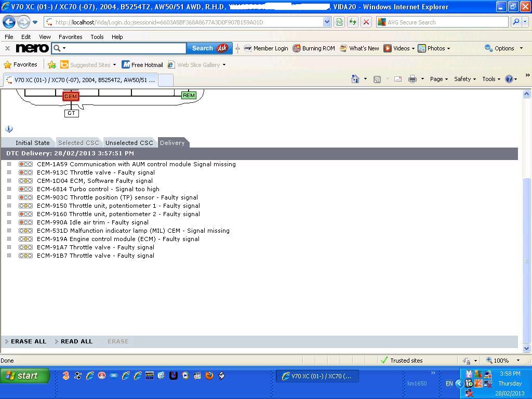The image size is (532, 399).
Task: Click the red CEM module in the network diagram
Action: point(71,96)
